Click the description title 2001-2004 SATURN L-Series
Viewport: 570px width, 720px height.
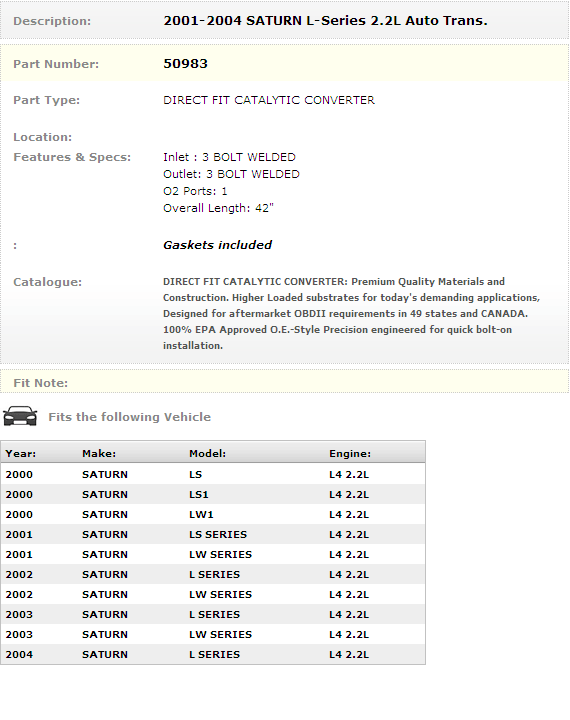[x=325, y=21]
